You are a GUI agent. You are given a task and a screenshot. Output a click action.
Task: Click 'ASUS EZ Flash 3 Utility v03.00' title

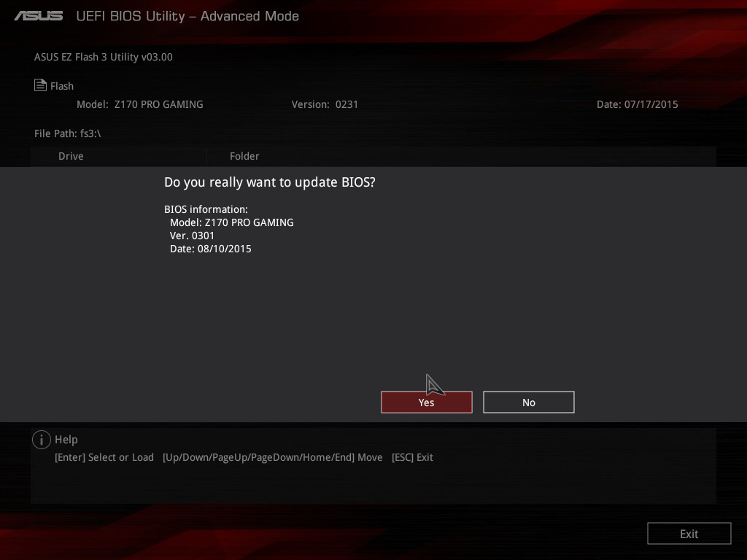pos(104,57)
